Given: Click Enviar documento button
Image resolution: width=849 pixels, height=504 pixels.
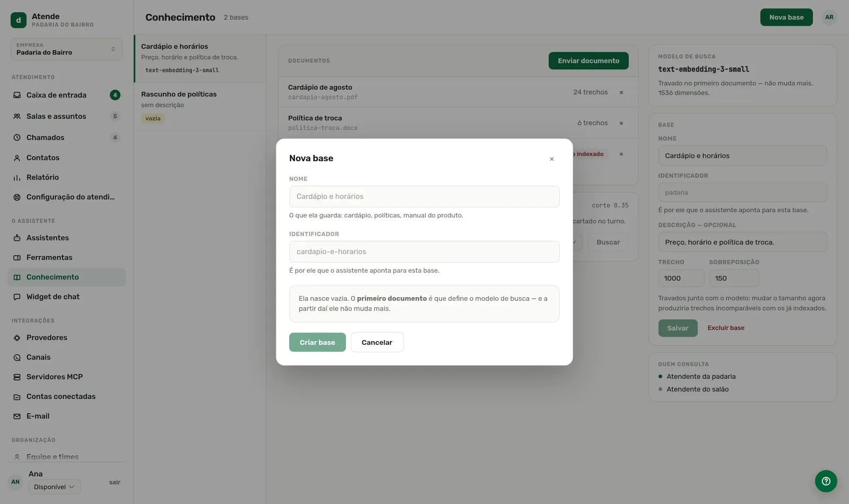Looking at the screenshot, I should 588,60.
